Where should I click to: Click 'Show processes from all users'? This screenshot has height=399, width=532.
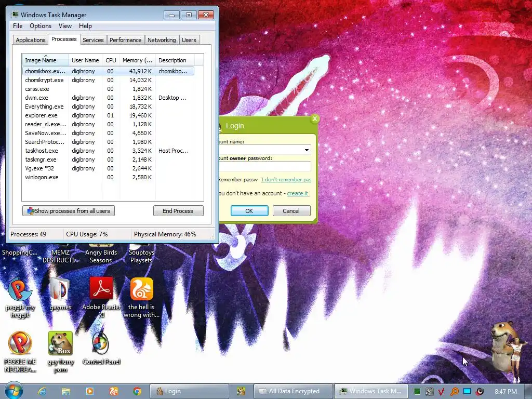pyautogui.click(x=69, y=211)
